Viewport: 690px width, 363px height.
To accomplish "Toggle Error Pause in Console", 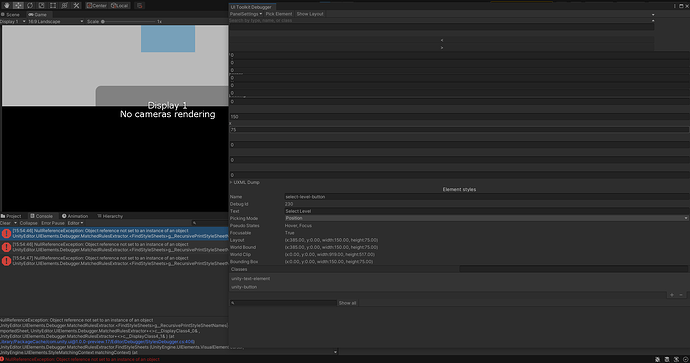I will pos(53,223).
